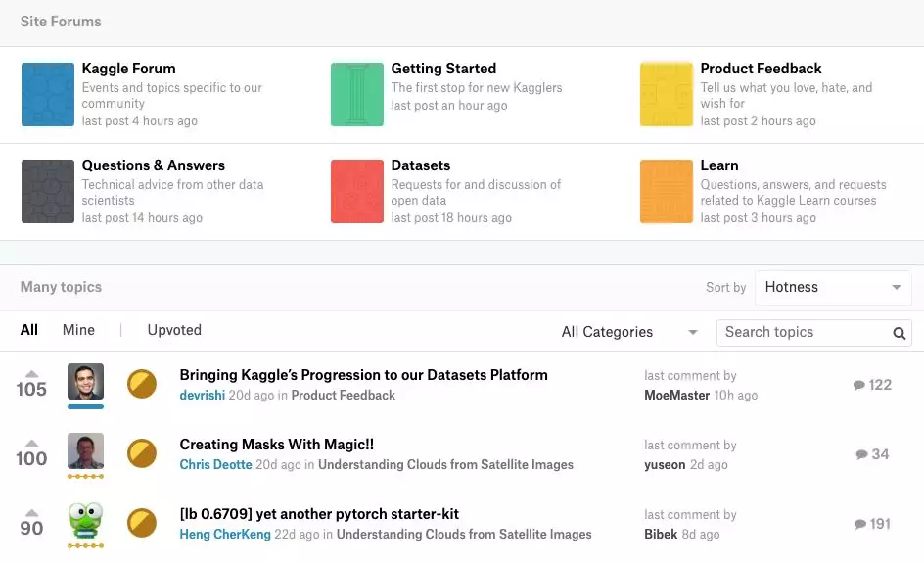
Task: Open topic '[lb 0.6709] yet another pytorch starter-kit'
Action: (x=319, y=514)
